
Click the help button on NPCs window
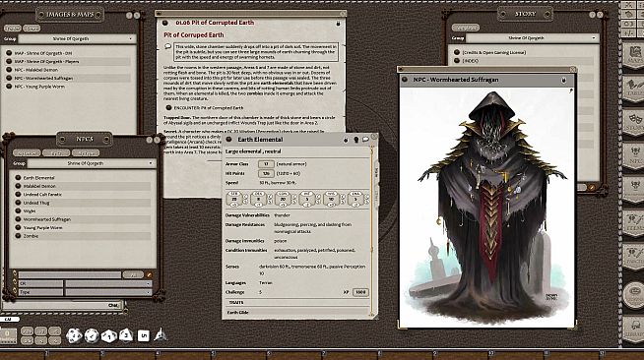(x=149, y=140)
